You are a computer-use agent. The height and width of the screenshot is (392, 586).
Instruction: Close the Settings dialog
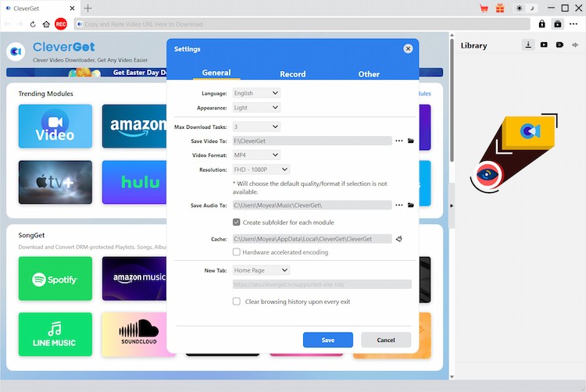coord(408,48)
